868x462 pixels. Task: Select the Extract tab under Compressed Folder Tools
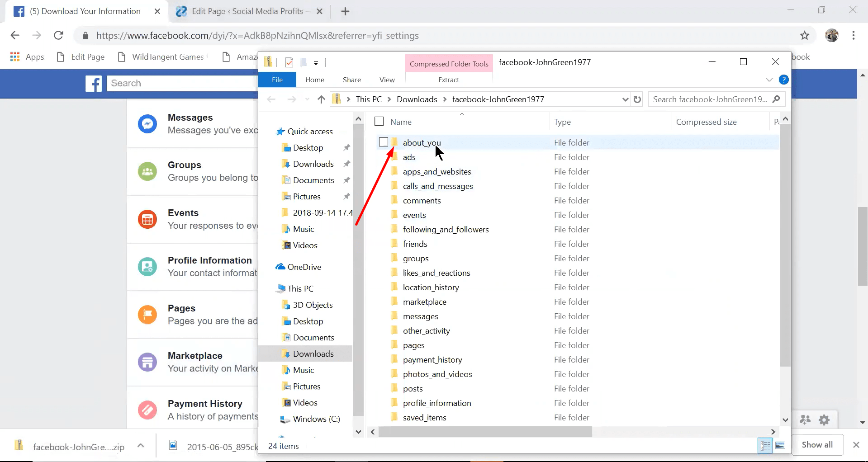[x=449, y=80]
